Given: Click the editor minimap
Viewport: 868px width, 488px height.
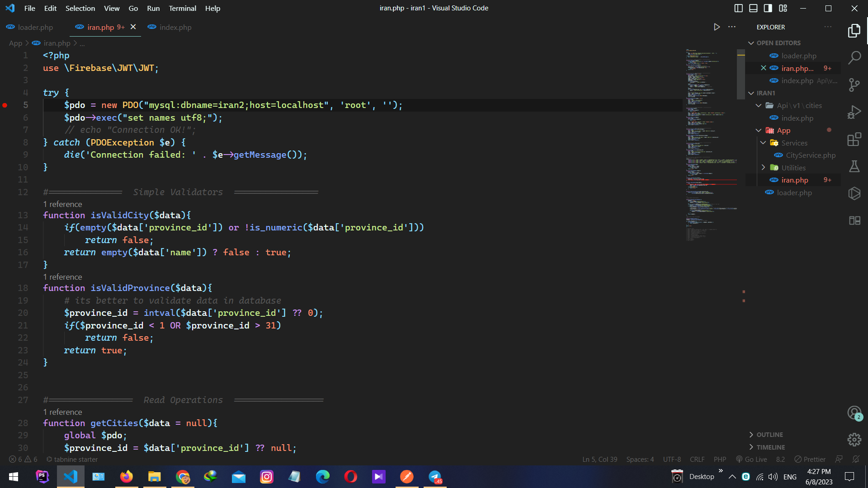Looking at the screenshot, I should pos(711,145).
